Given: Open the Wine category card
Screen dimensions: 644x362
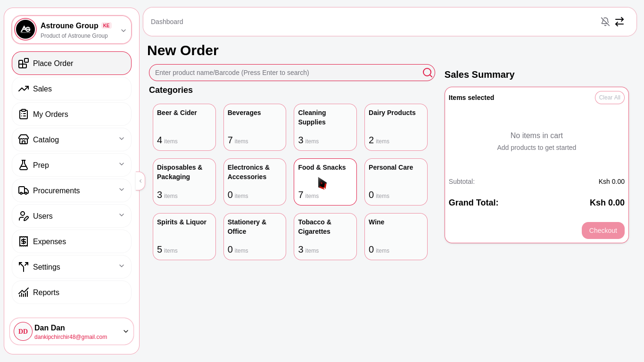Looking at the screenshot, I should [396, 237].
